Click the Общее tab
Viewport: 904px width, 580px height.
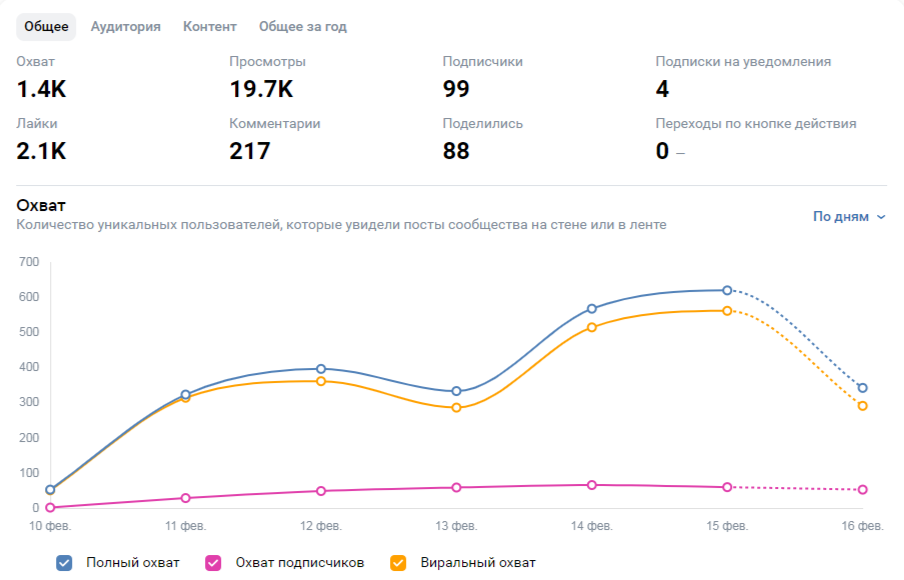click(x=46, y=27)
